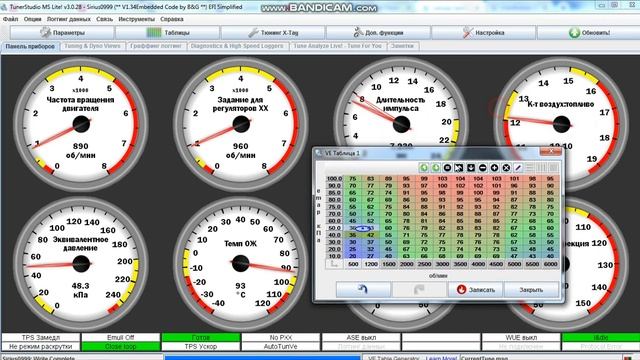This screenshot has width=640, height=360.
Task: Open the Файл menu
Action: coord(10,19)
